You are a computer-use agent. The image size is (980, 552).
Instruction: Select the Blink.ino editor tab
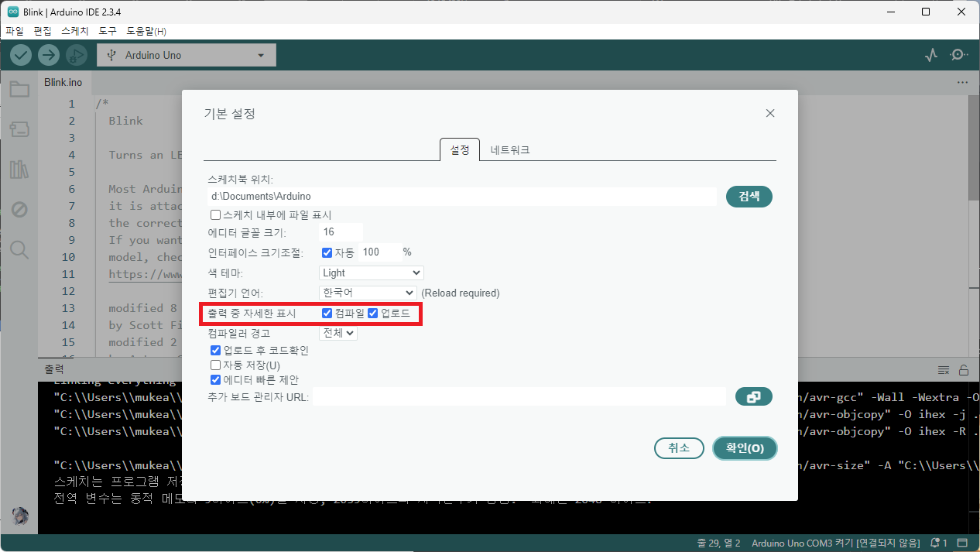[63, 82]
